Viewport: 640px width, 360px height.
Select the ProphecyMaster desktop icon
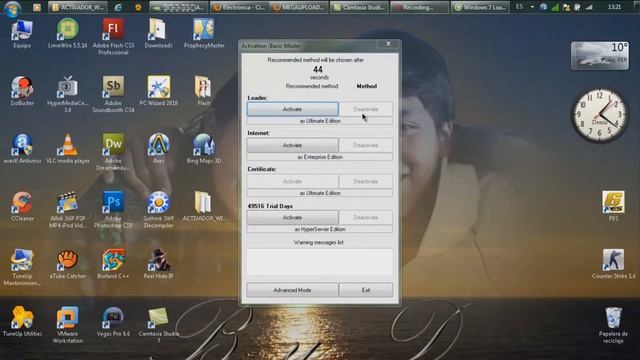[x=204, y=33]
